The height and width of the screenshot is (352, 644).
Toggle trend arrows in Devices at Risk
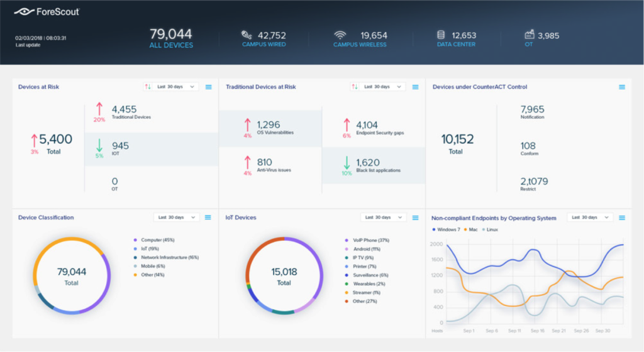(x=148, y=87)
